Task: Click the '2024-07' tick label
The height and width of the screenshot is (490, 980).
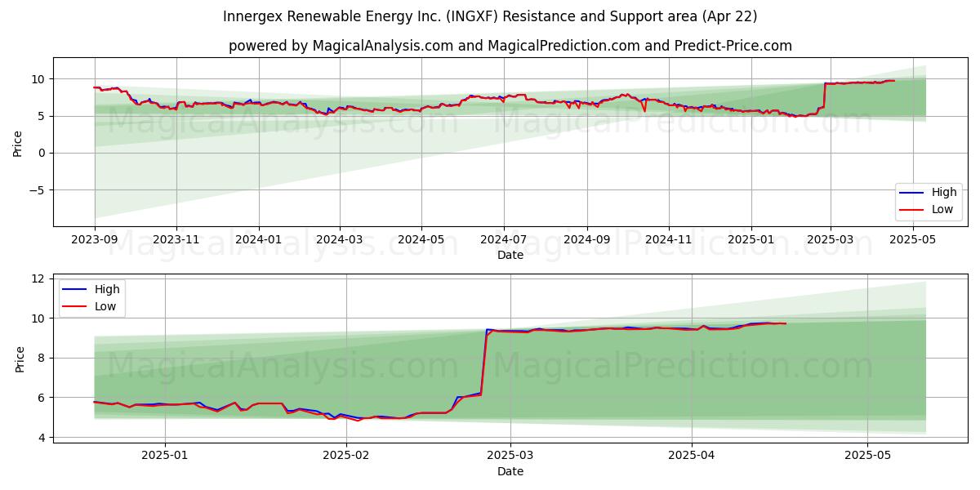Action: 503,239
